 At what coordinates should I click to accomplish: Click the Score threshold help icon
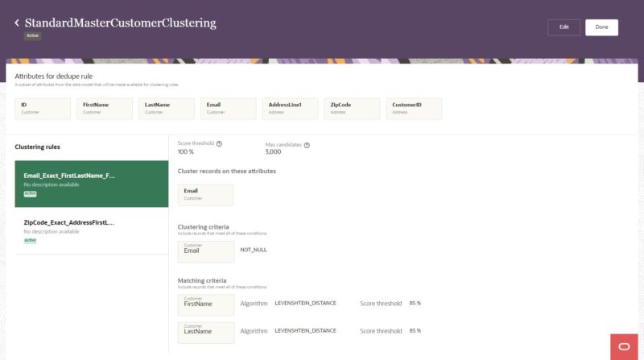point(219,144)
